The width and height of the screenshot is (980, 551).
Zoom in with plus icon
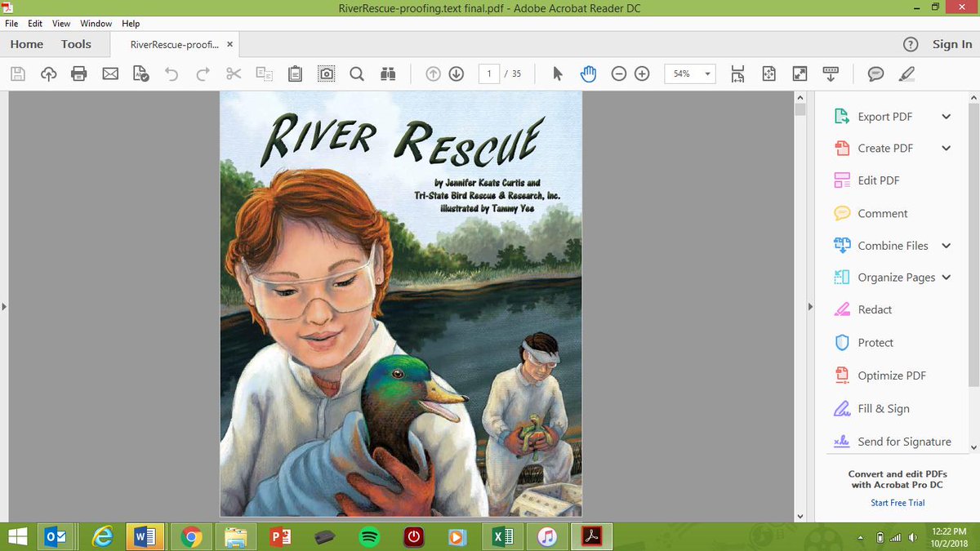click(x=642, y=74)
